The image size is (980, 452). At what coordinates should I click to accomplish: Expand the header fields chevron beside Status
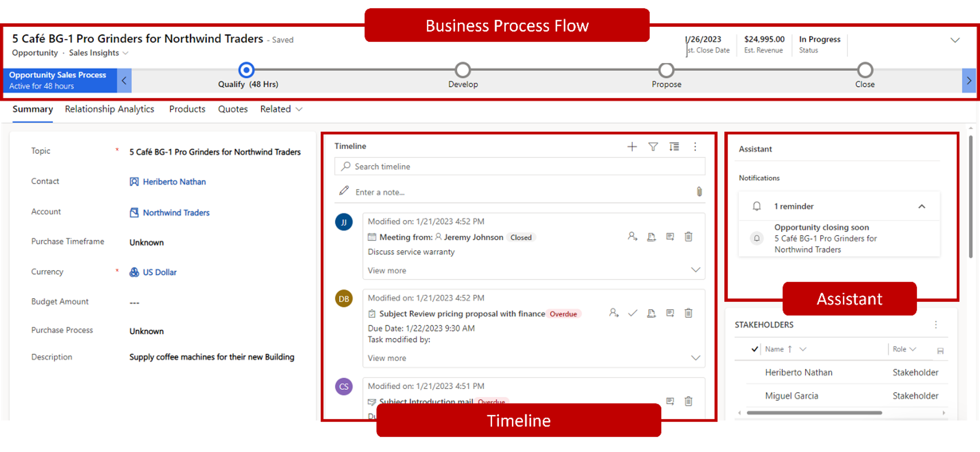[x=955, y=40]
